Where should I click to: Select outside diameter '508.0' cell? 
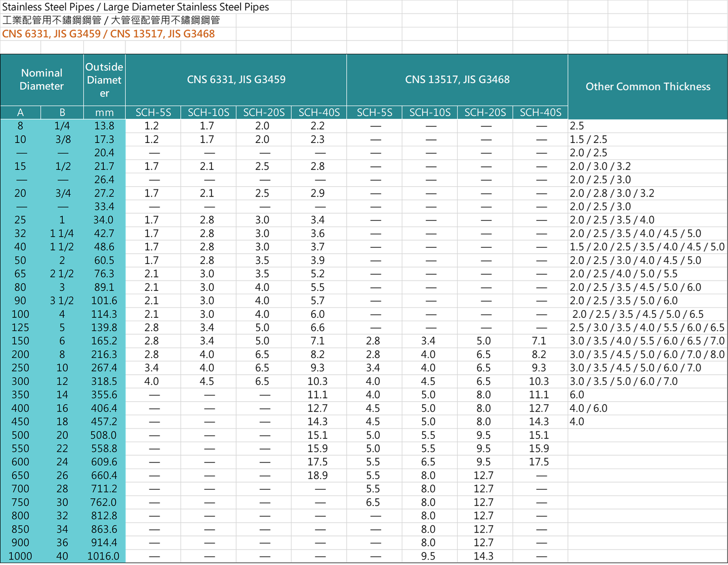(104, 435)
